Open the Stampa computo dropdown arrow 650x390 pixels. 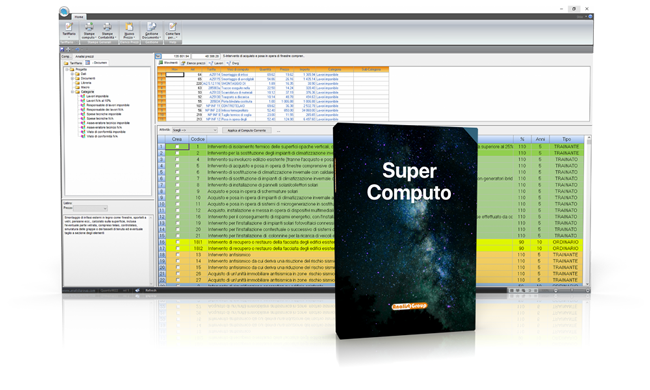point(96,37)
